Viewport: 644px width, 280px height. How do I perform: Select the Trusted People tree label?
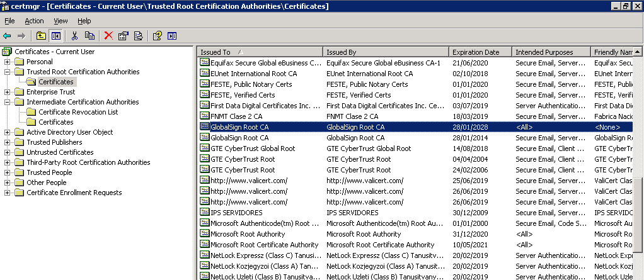(x=49, y=172)
